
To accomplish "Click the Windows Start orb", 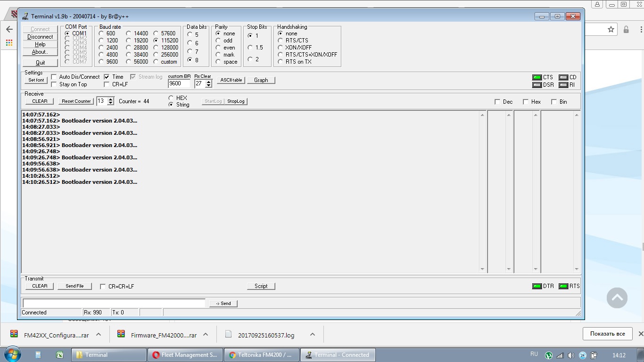I will click(12, 354).
